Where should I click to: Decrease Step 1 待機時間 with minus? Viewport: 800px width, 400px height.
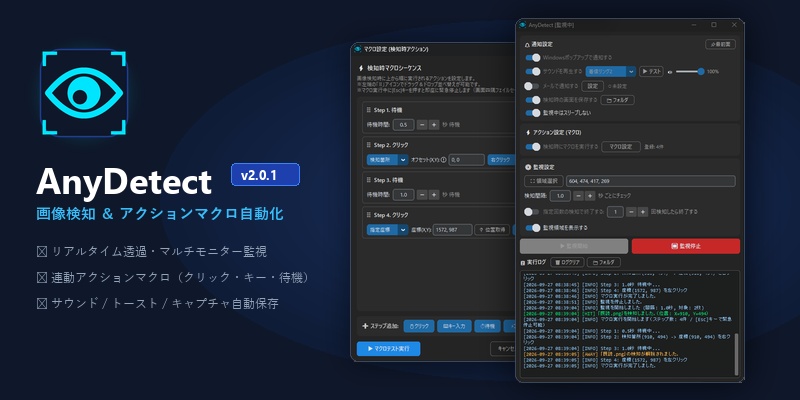coord(422,124)
